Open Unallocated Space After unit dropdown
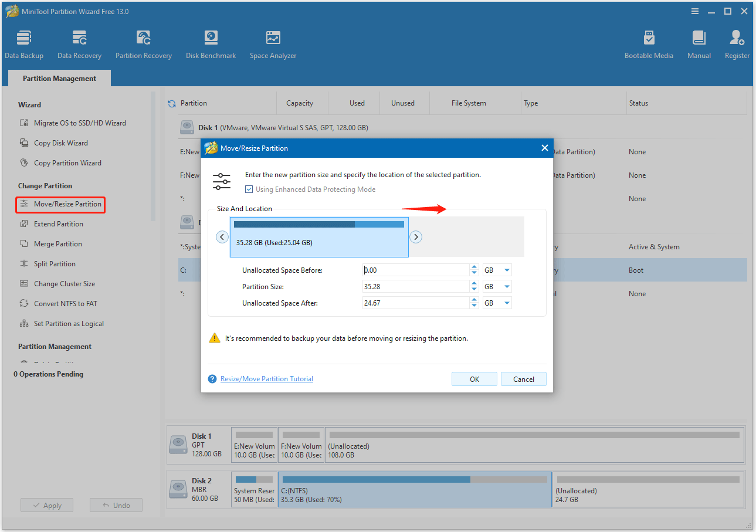Screen dimensions: 756x532 505,302
